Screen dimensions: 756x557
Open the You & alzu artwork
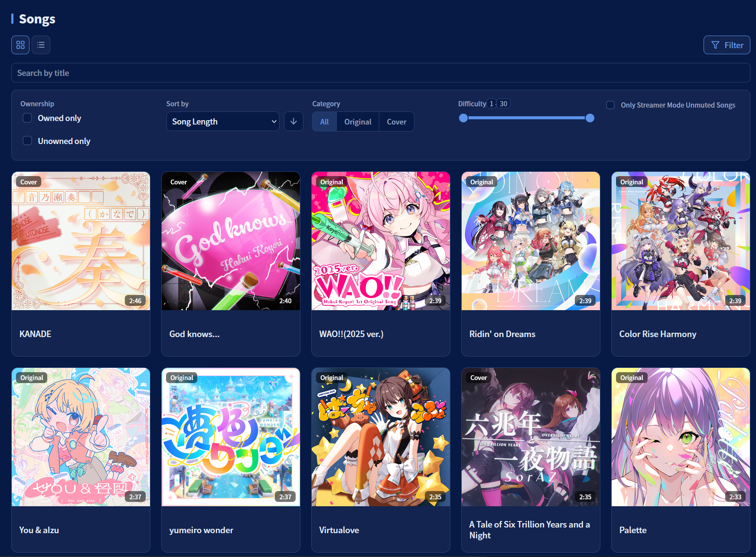(x=81, y=437)
